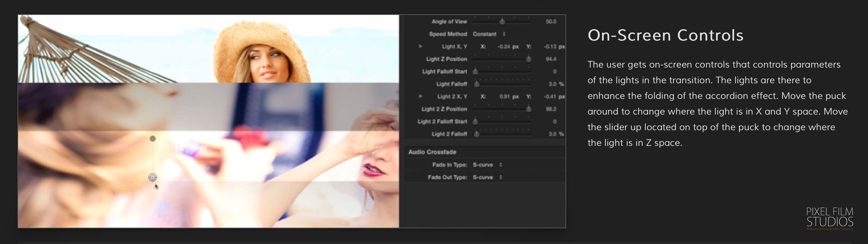Click the Light 2 Falloff value 3.0 %
Image resolution: width=868 pixels, height=244 pixels.
[556, 134]
